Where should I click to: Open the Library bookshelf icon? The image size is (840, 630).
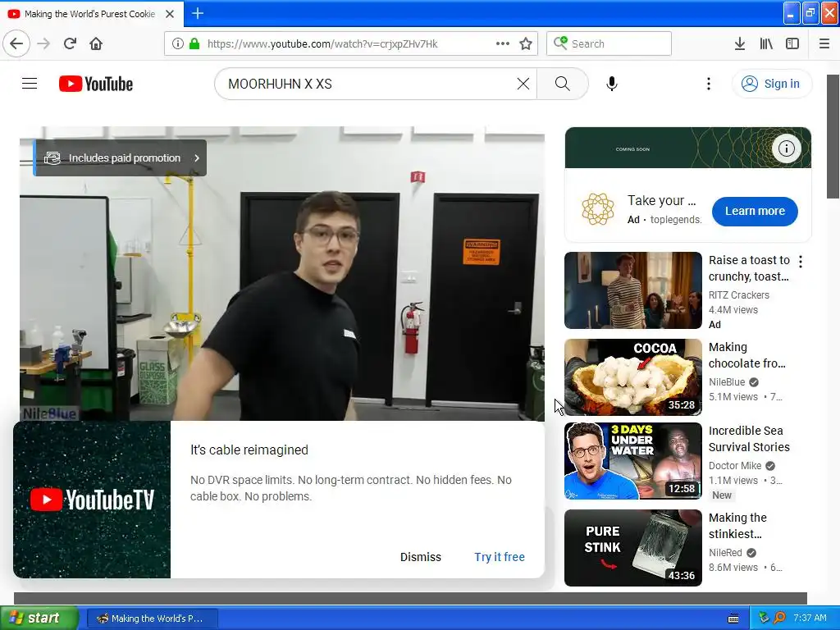(x=766, y=43)
